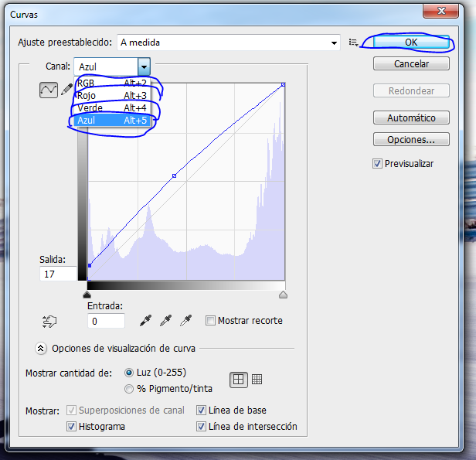
Task: Switch to detailed ten-percent grid
Action: click(257, 380)
